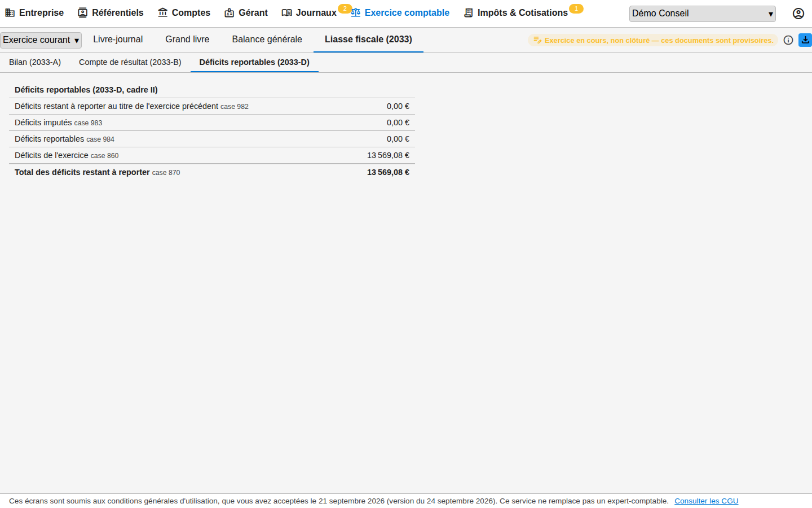Click the total amount 13 569,08 € in bold
The image size is (812, 508).
(x=388, y=172)
